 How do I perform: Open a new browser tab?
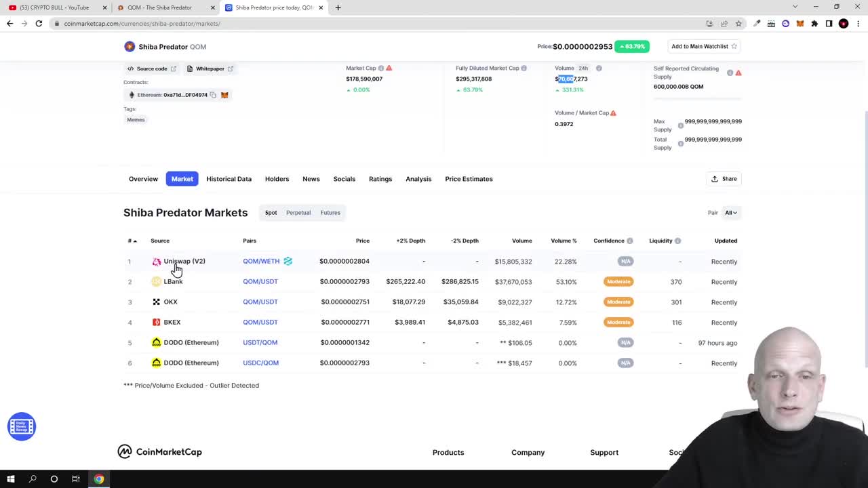(x=338, y=7)
